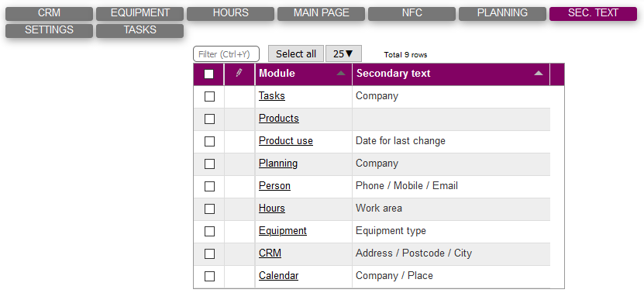Switch to the PLANNING tab
Screen dimensions: 644x293
pos(502,13)
